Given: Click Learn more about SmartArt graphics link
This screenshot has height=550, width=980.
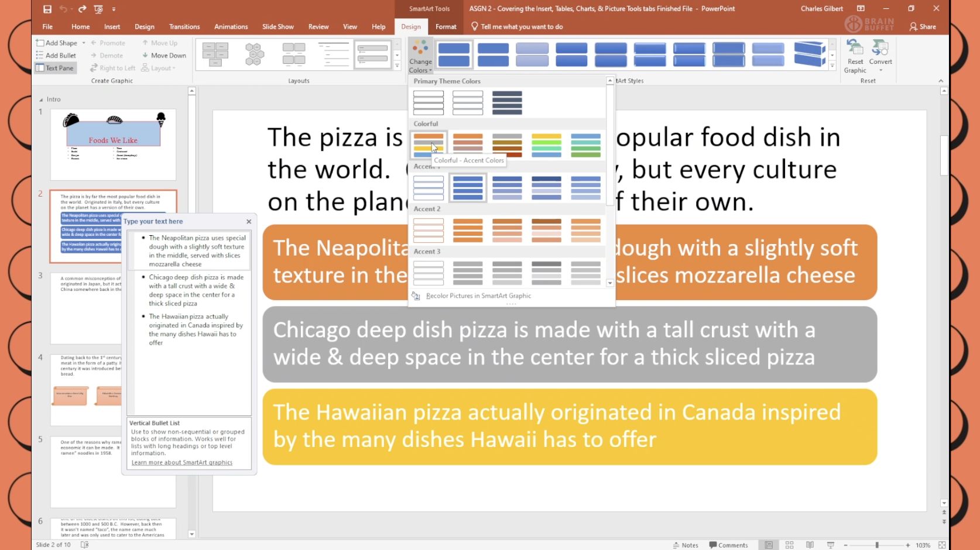Looking at the screenshot, I should coord(181,463).
